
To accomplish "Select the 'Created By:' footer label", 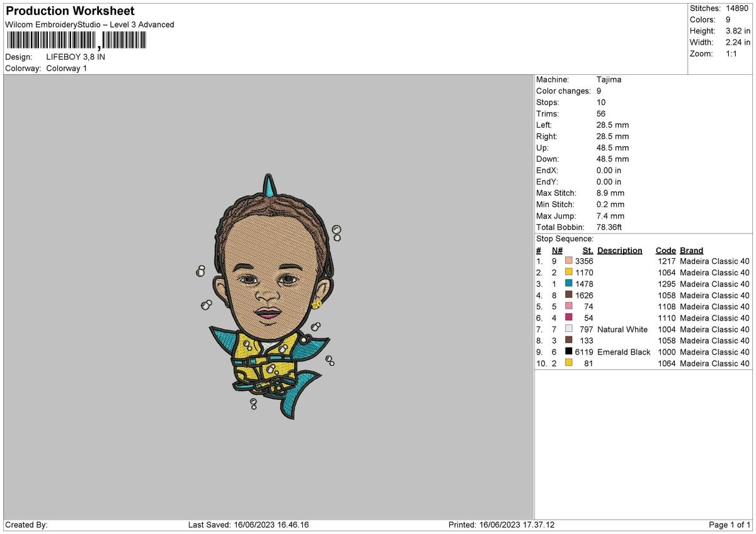I will coord(26,525).
